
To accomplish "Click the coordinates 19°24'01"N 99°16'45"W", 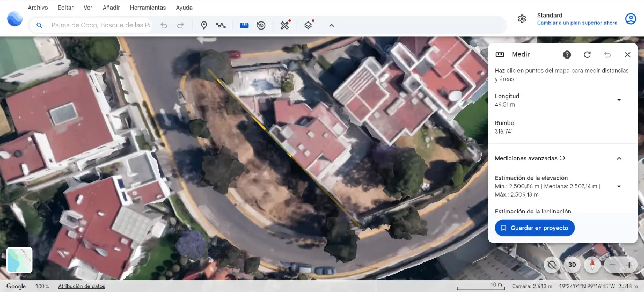I will (587, 286).
